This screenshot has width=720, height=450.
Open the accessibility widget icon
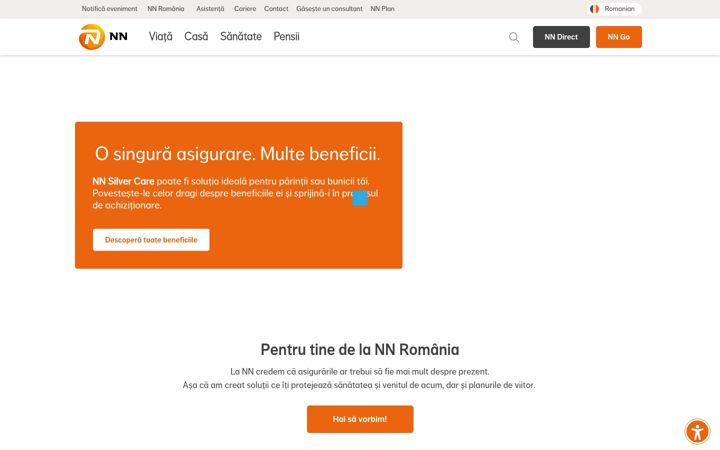[697, 432]
